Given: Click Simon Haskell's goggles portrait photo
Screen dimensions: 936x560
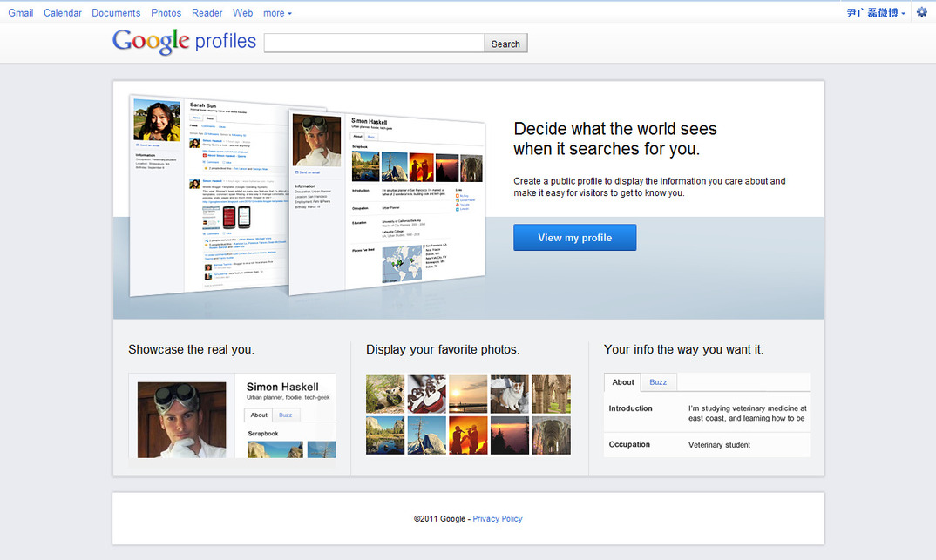Looking at the screenshot, I should tap(181, 420).
